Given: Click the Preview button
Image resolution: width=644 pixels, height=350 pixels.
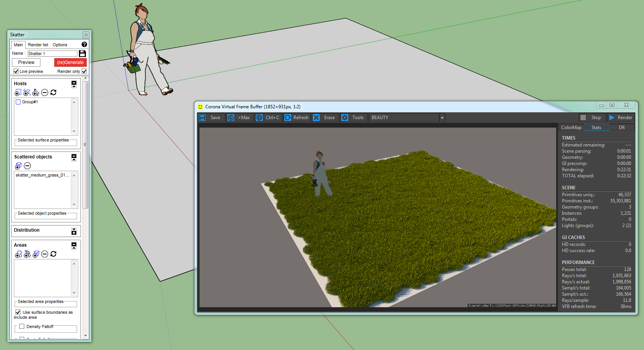Looking at the screenshot, I should pos(26,62).
